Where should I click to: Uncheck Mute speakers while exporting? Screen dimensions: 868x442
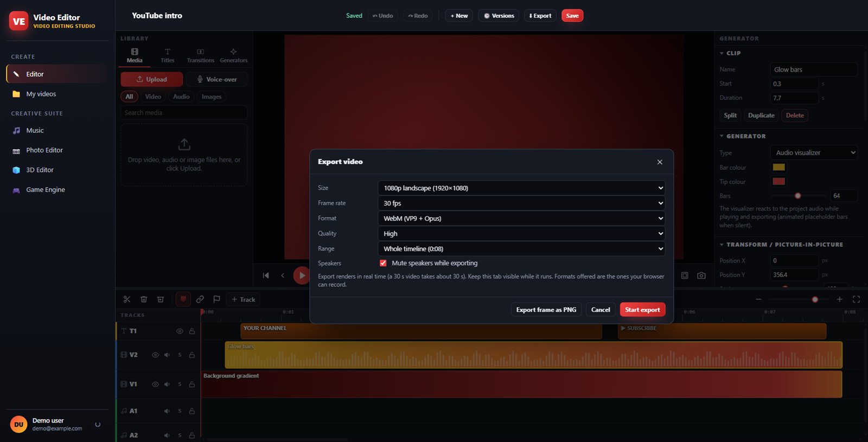383,263
